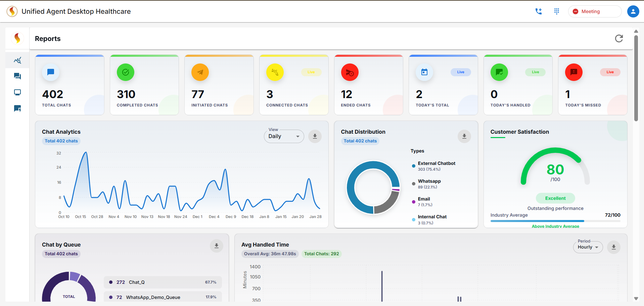Open the chats sidebar icon
The image size is (644, 306).
17,76
